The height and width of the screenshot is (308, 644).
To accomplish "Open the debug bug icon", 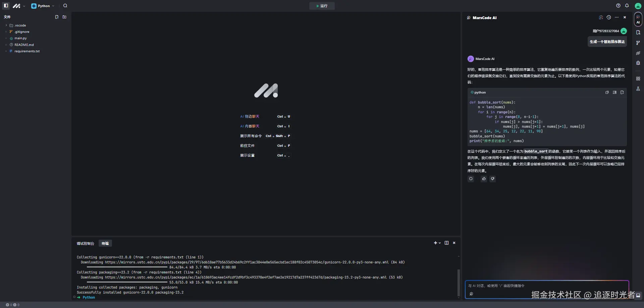I will 638,63.
